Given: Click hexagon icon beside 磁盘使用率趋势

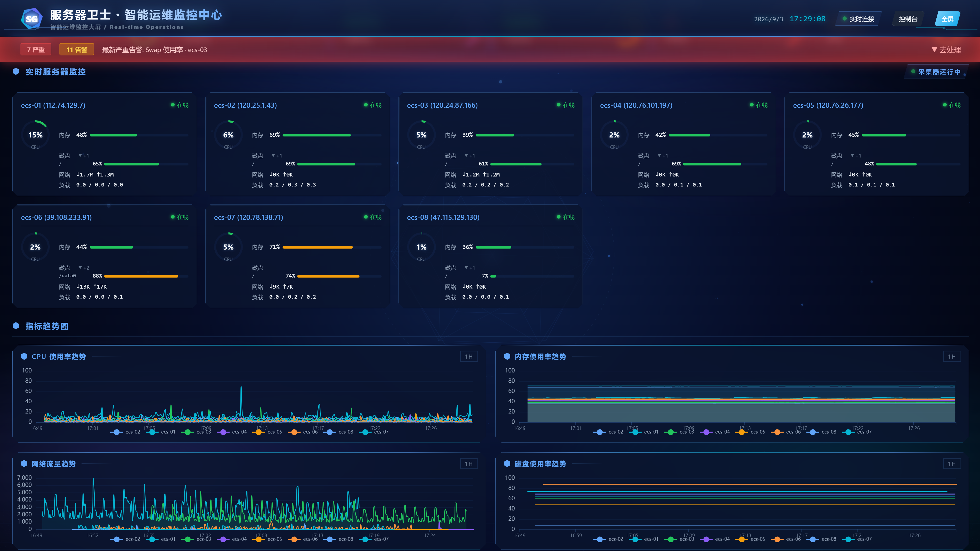Looking at the screenshot, I should tap(507, 464).
